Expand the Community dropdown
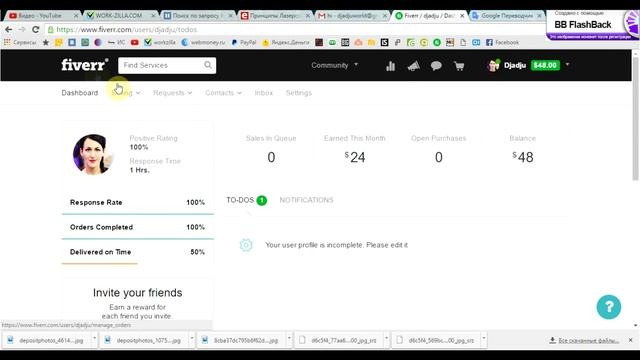The width and height of the screenshot is (640, 360). pyautogui.click(x=335, y=65)
